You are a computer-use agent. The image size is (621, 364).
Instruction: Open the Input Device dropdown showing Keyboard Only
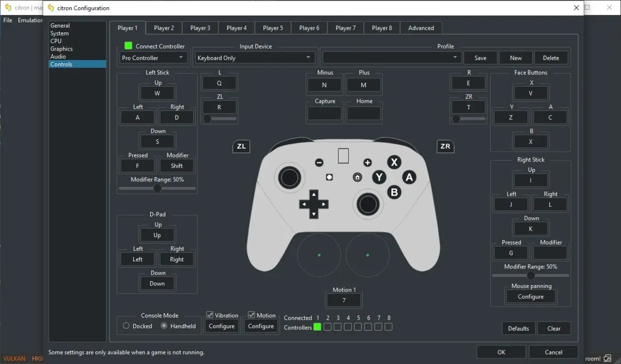coord(255,57)
